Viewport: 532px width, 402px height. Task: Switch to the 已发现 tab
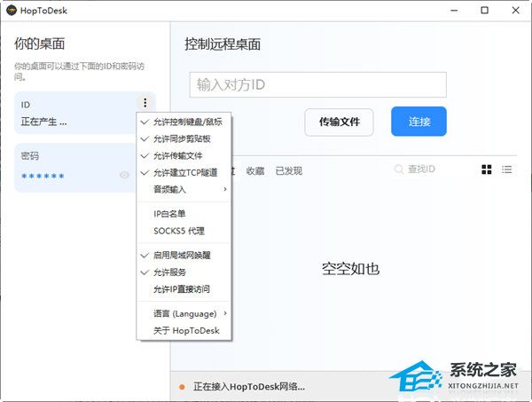(289, 170)
